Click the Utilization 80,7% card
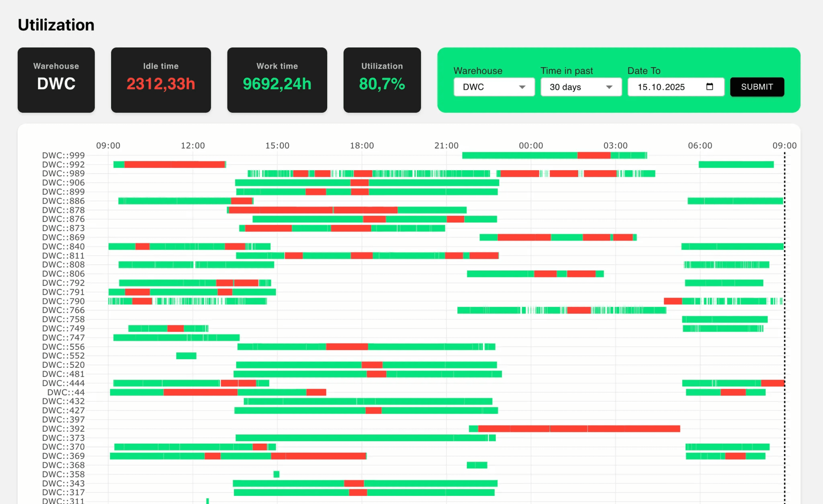 pos(382,80)
